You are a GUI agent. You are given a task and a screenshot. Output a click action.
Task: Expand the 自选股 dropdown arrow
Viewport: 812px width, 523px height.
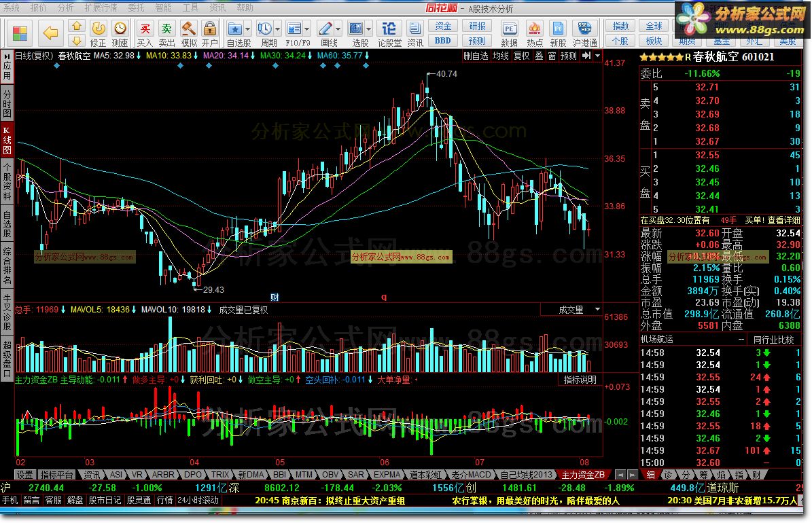tap(247, 29)
